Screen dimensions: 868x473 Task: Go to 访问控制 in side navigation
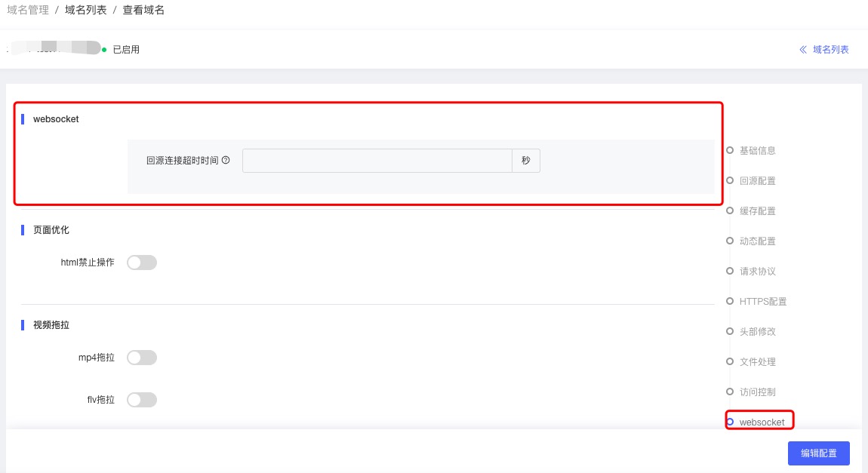(x=757, y=392)
